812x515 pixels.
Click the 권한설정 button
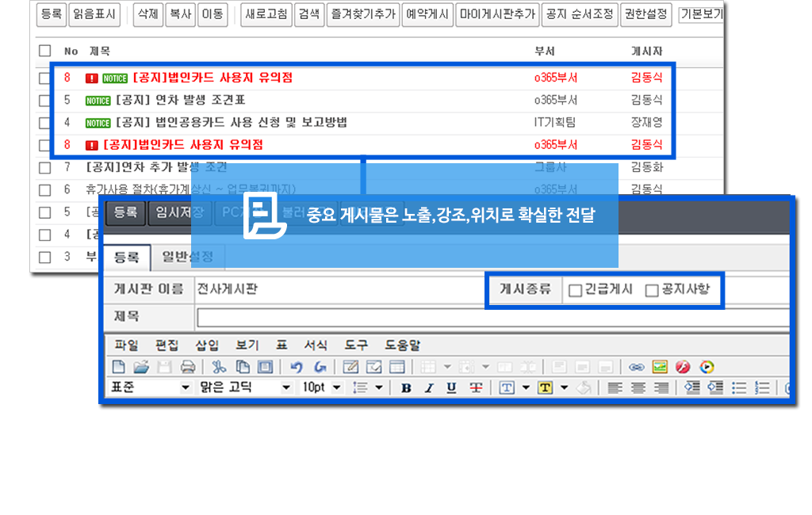[645, 14]
